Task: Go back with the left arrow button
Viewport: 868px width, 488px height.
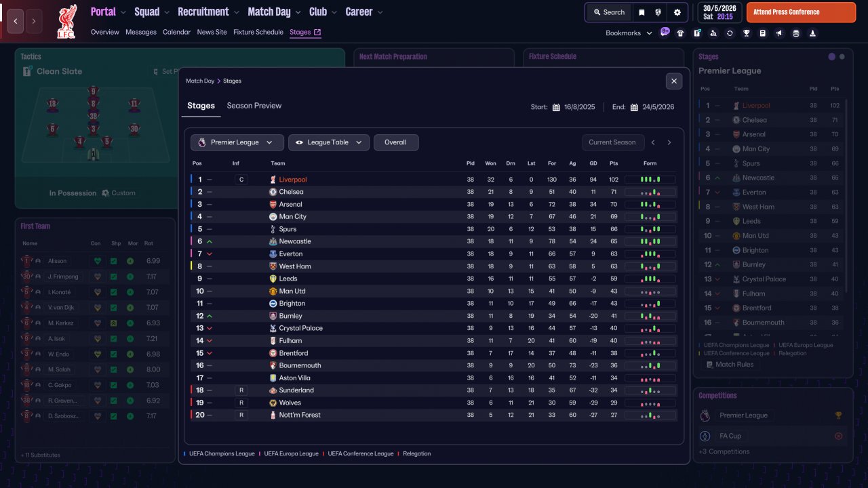Action: (15, 21)
